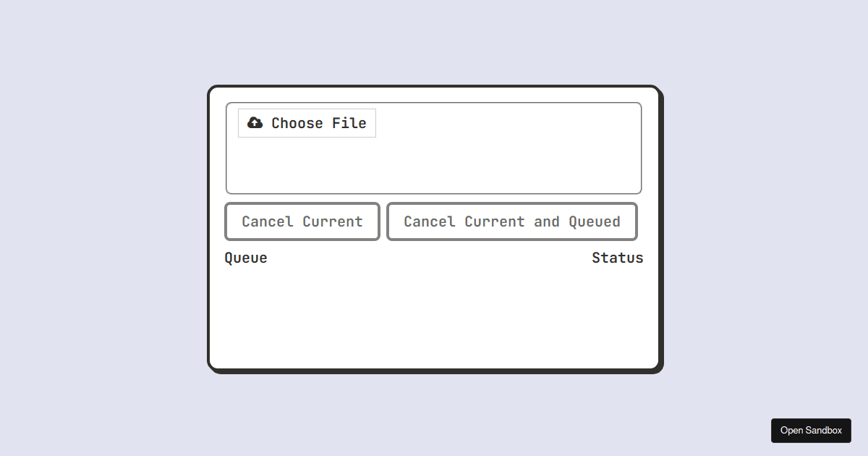868x456 pixels.
Task: Click the upload icon inside Choose File
Action: pos(255,122)
